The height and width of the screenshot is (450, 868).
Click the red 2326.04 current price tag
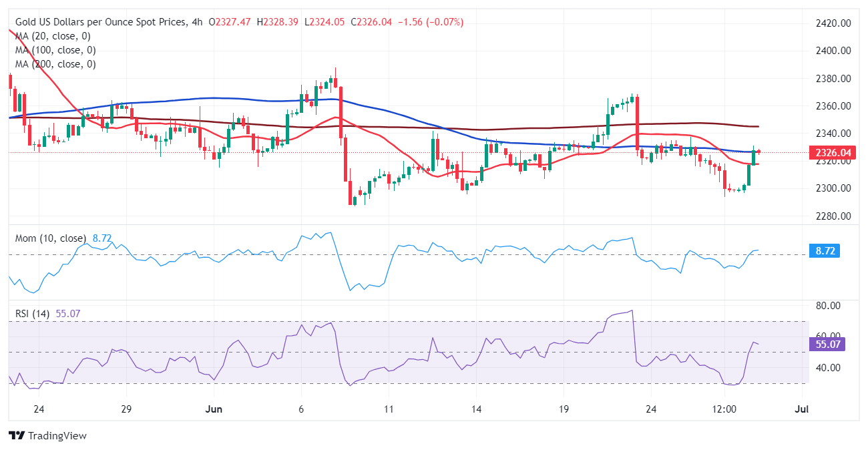[x=832, y=153]
